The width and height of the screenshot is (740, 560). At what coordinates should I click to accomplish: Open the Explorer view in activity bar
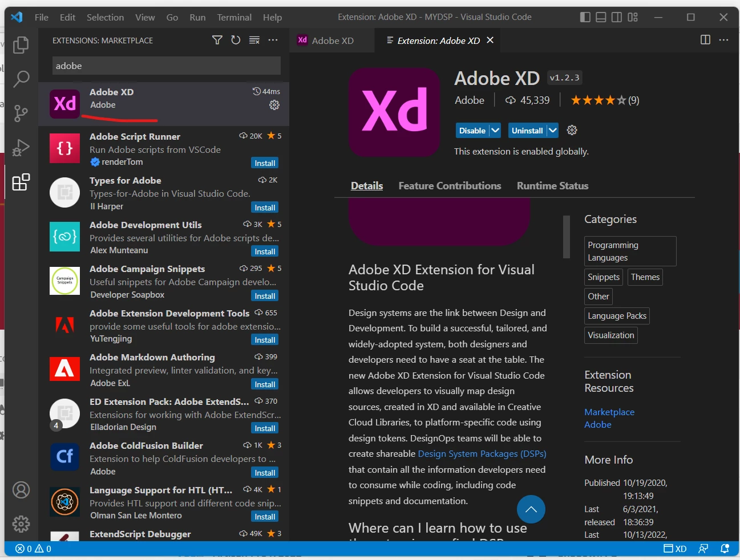tap(21, 44)
